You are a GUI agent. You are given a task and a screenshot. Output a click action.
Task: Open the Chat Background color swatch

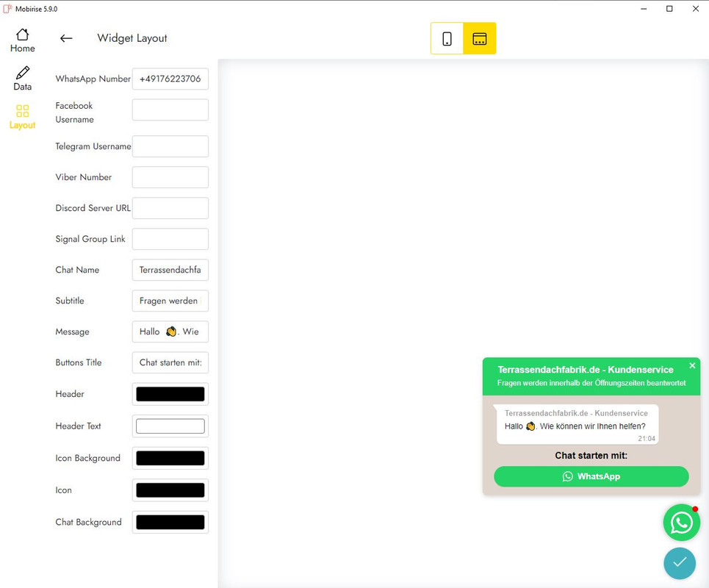pos(170,522)
